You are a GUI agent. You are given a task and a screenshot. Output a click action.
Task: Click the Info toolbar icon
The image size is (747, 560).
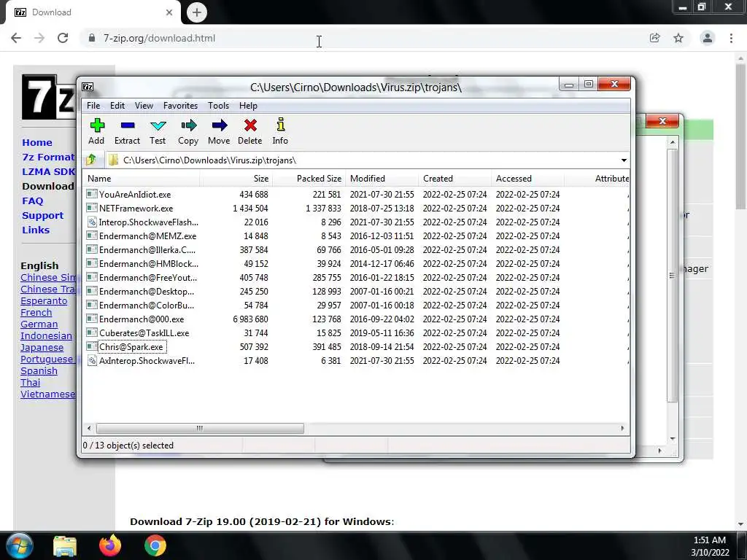click(281, 125)
